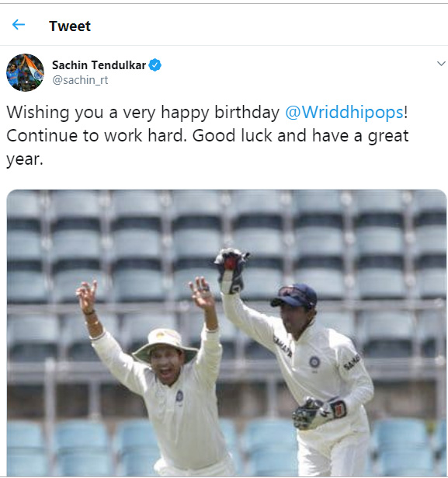Visit the @sachin_rt handle
The image size is (448, 478).
80,80
